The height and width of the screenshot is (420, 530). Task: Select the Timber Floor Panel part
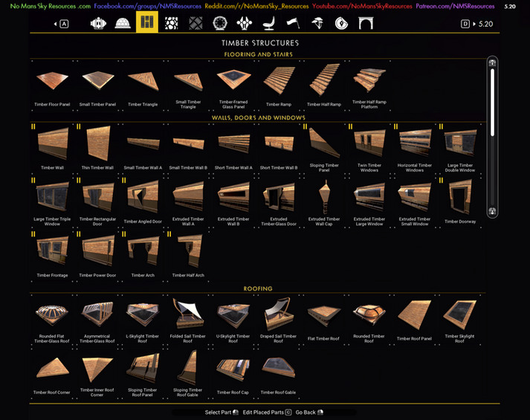(x=52, y=85)
